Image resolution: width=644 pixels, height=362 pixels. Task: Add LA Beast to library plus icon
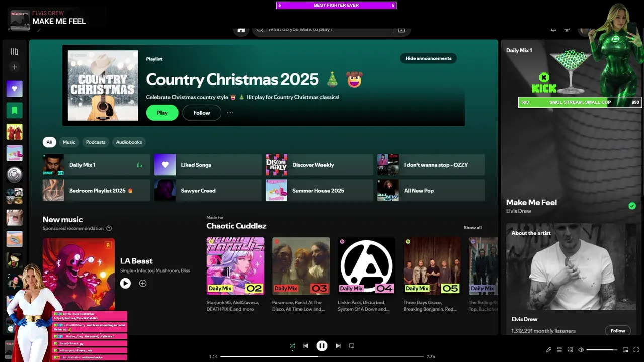click(x=143, y=284)
